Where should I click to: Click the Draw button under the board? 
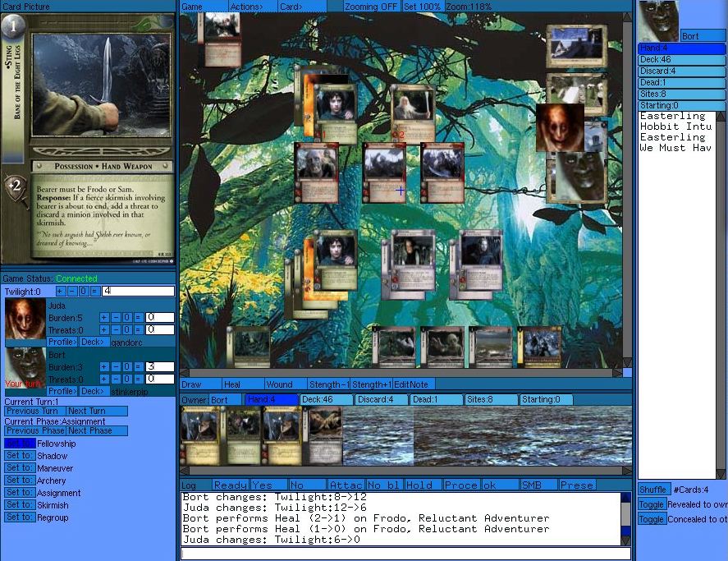[200, 384]
